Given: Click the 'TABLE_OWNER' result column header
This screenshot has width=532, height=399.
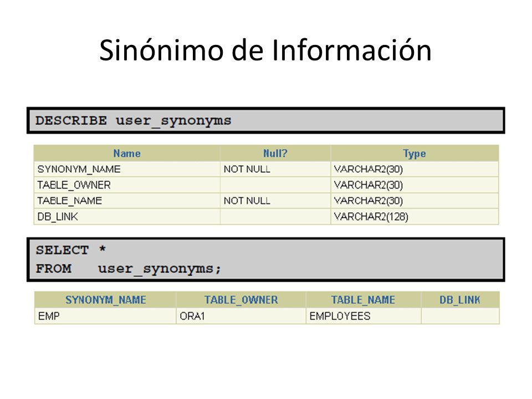Looking at the screenshot, I should tap(241, 300).
